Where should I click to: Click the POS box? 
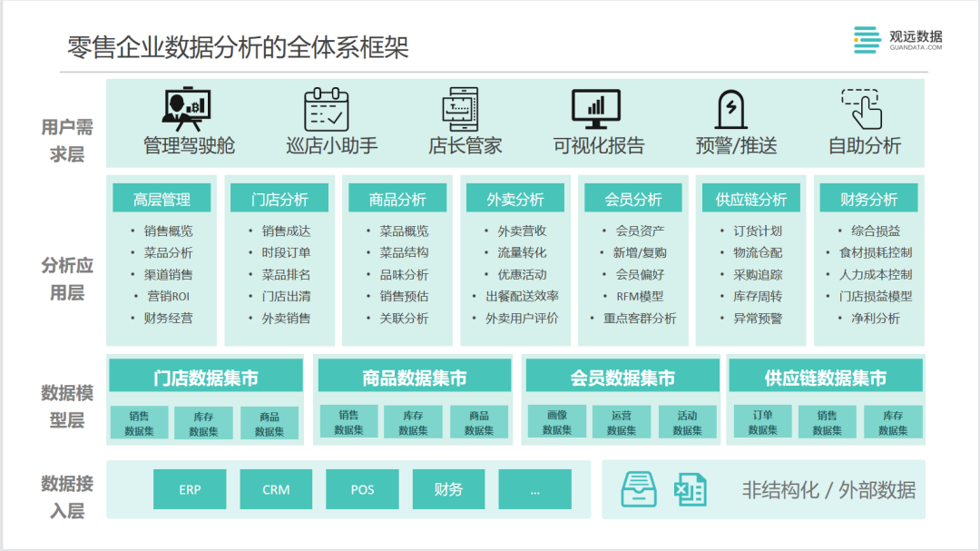point(362,489)
